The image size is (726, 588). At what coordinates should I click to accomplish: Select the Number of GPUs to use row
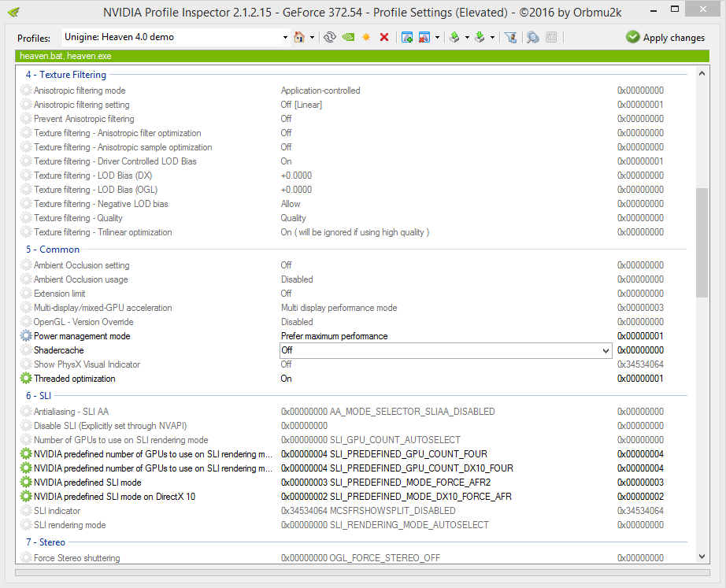click(x=120, y=440)
